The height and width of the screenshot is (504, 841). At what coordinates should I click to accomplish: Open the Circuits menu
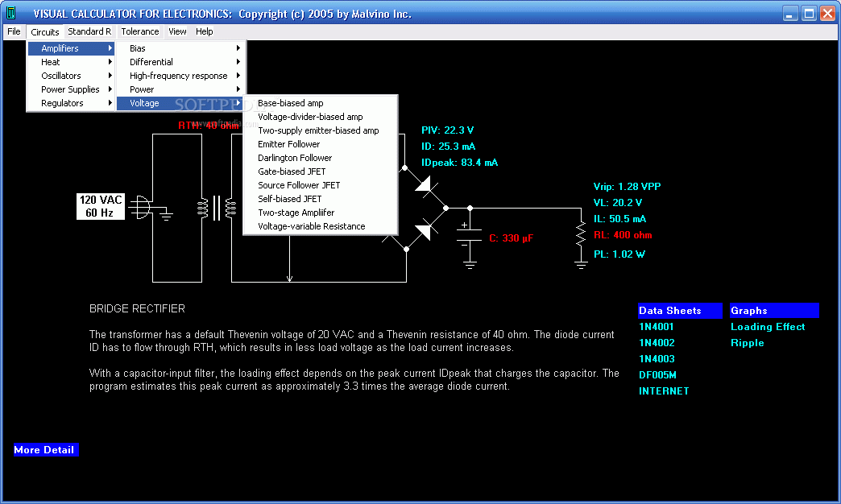click(x=45, y=31)
